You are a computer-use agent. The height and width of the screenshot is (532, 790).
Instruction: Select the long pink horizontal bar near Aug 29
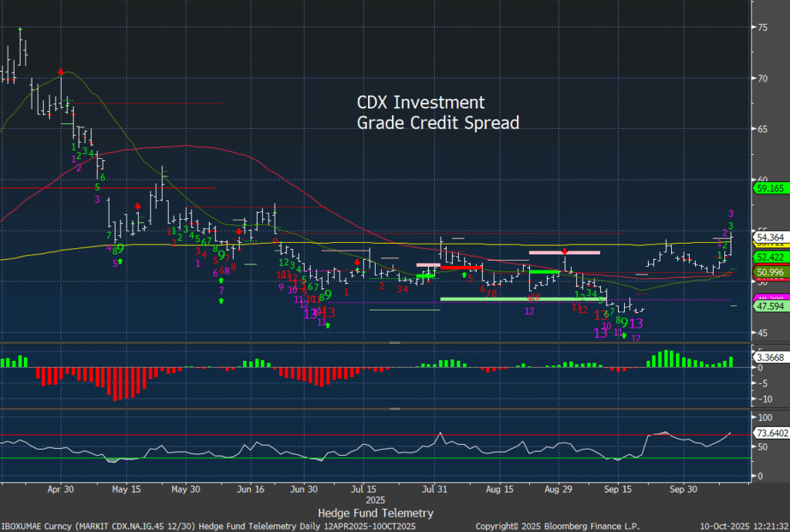click(564, 252)
